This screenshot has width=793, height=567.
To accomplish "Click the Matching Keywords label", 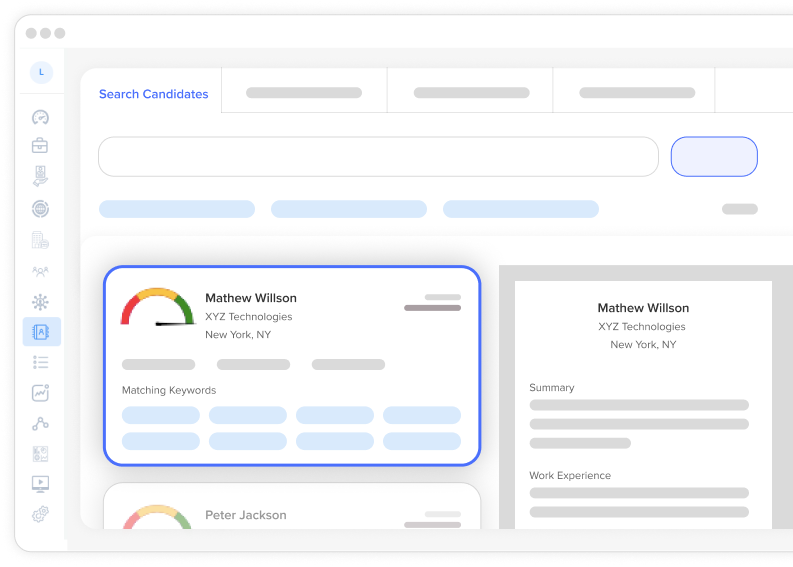I will pyautogui.click(x=169, y=390).
